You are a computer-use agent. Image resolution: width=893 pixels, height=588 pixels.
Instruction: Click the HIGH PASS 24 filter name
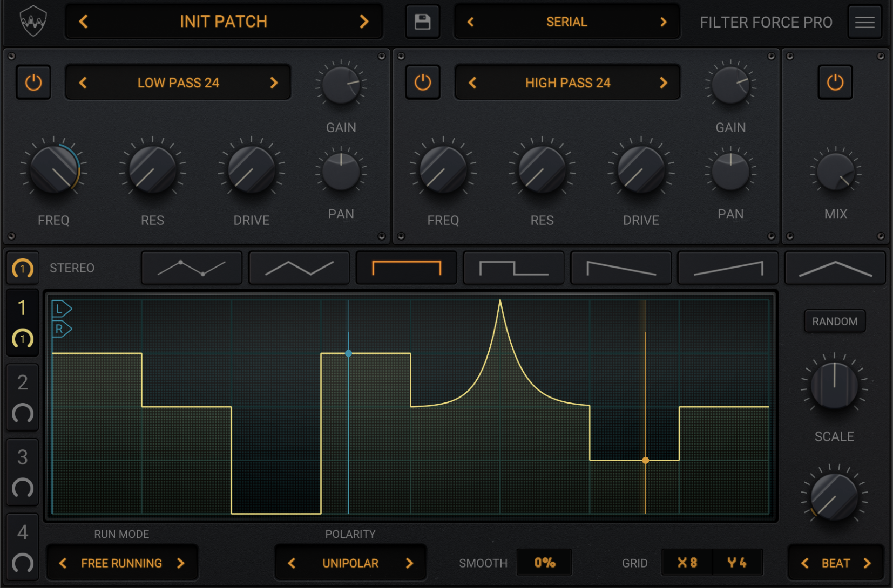[x=568, y=83]
